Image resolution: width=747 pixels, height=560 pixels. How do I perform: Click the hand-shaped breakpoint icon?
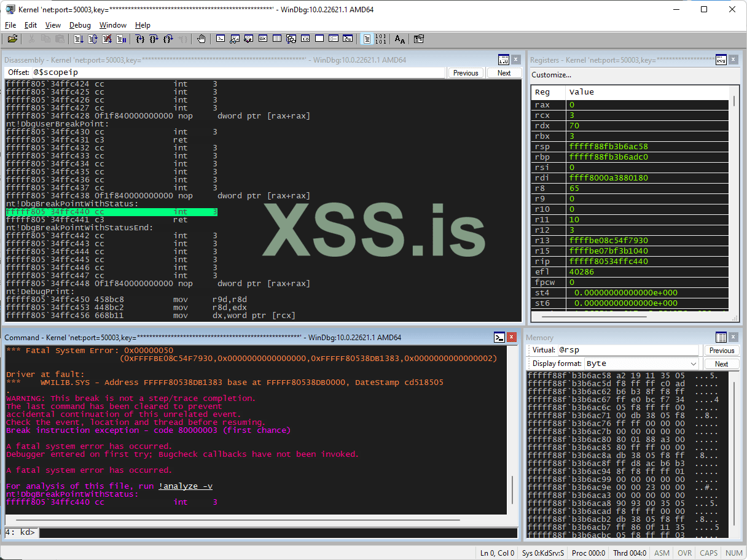(x=201, y=39)
